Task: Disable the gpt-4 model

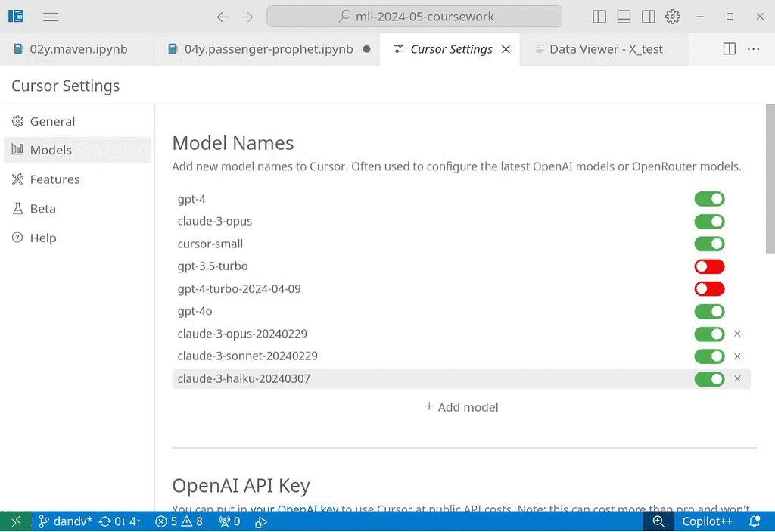Action: 709,199
